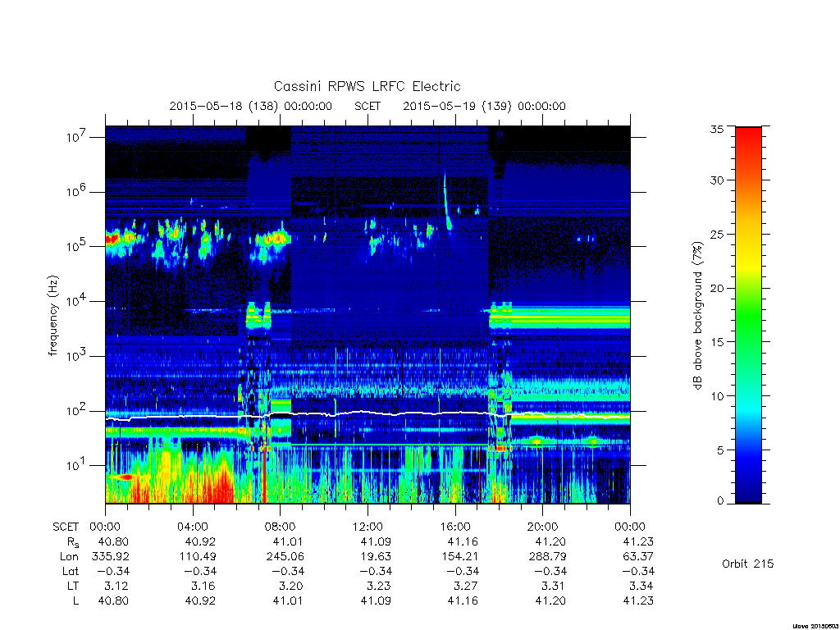Image resolution: width=840 pixels, height=630 pixels.
Task: Click the 10^7 frequency axis label
Action: coord(76,137)
